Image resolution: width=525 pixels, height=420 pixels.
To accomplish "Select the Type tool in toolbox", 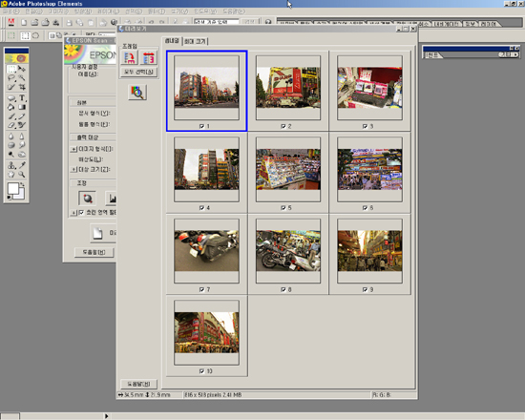I will [22, 97].
